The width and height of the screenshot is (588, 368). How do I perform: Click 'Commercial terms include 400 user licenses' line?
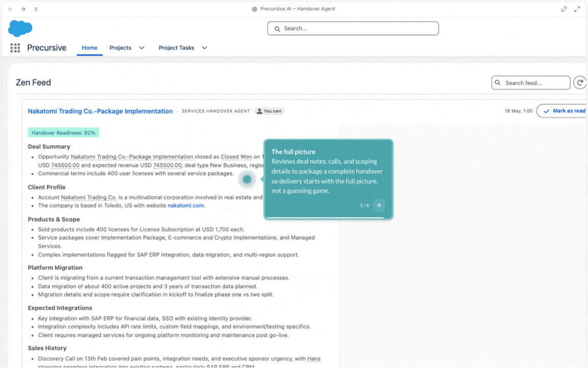[136, 173]
